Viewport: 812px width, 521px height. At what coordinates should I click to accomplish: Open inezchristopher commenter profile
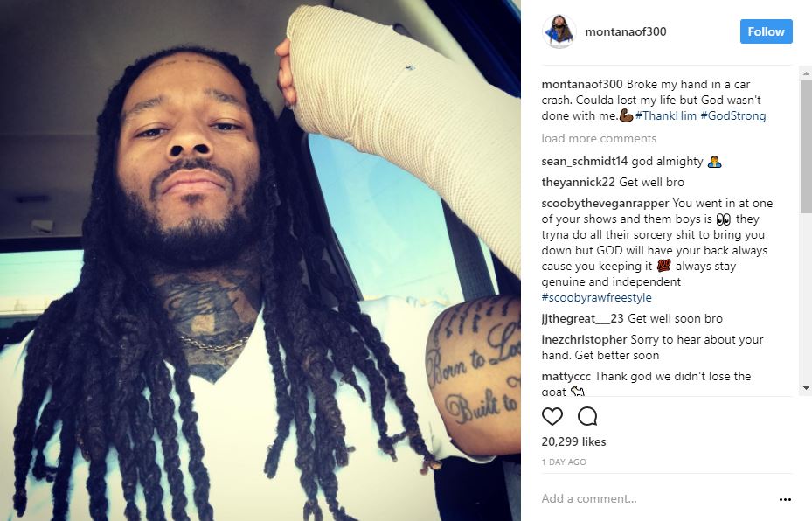point(584,339)
